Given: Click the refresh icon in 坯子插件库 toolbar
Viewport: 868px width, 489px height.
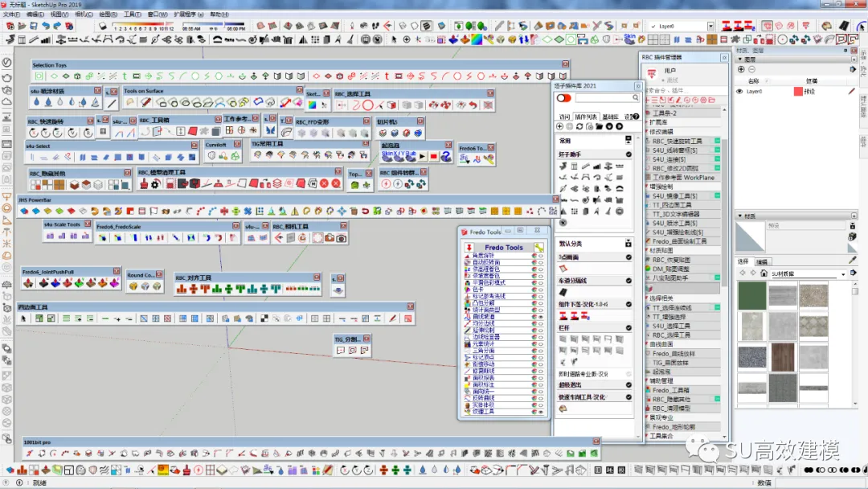Looking at the screenshot, I should [x=579, y=126].
